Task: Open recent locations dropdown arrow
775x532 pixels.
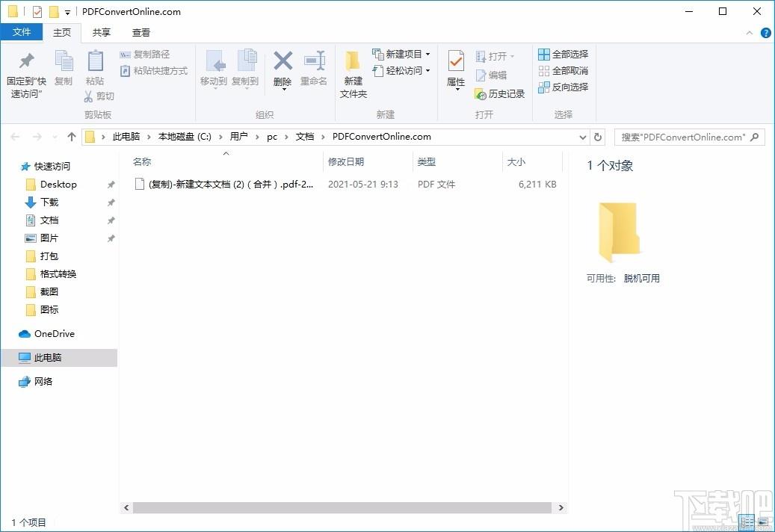Action: point(55,137)
